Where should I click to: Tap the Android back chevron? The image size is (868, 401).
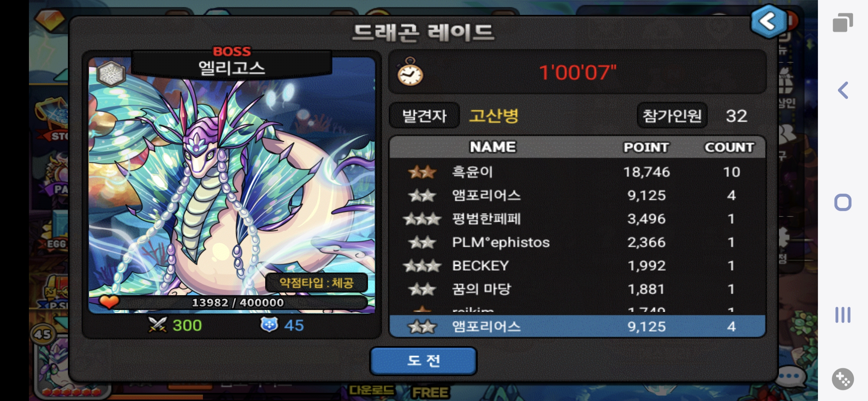click(843, 90)
